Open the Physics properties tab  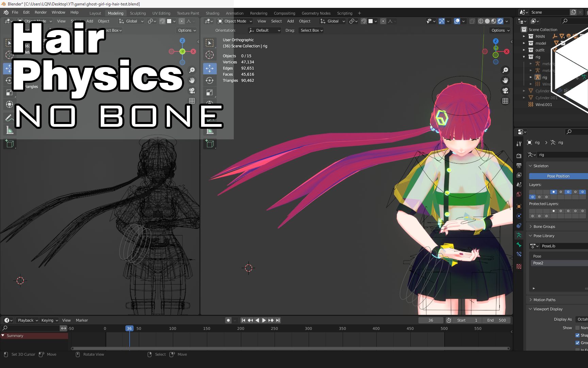pos(519,216)
